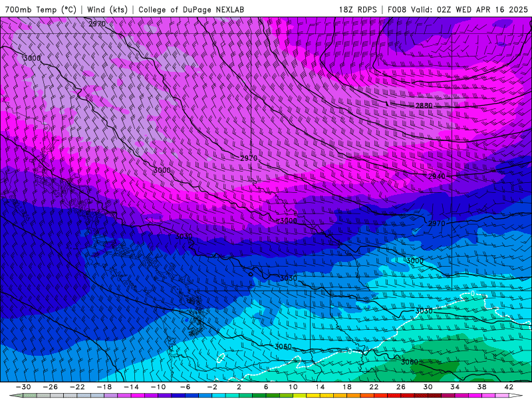Select the -26 value on the color scale
Screen dimensions: 532x399
tap(51, 387)
